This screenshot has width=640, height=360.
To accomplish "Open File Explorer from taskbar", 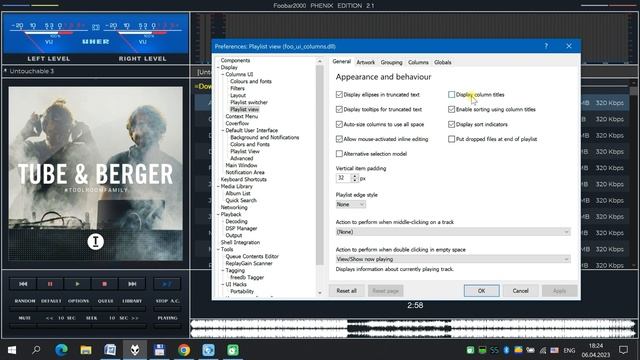I will pyautogui.click(x=86, y=350).
